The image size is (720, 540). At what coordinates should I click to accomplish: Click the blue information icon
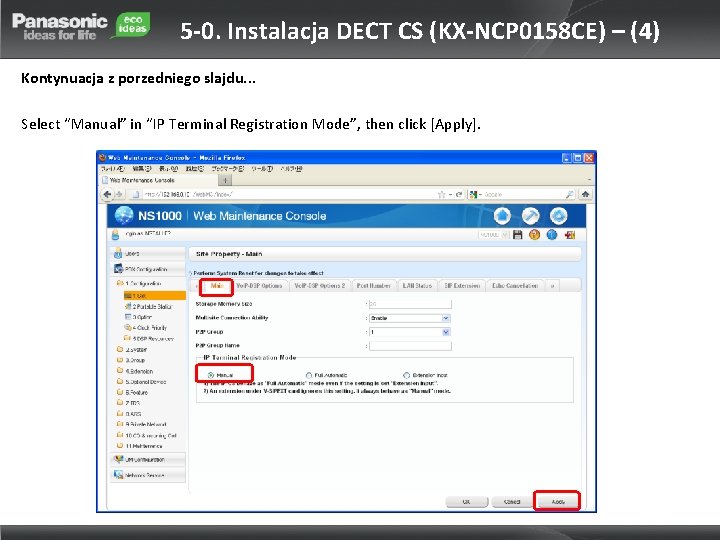coord(551,235)
